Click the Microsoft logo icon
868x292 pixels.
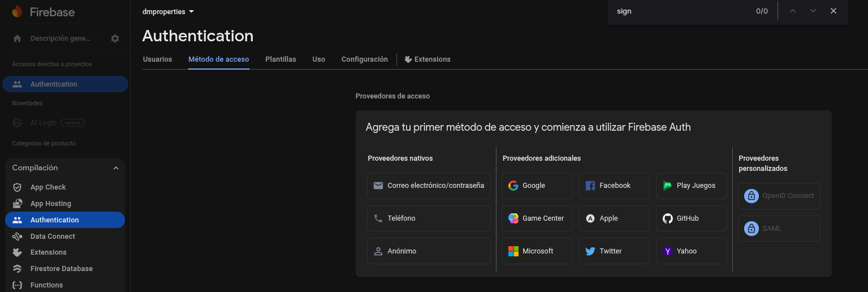tap(513, 251)
